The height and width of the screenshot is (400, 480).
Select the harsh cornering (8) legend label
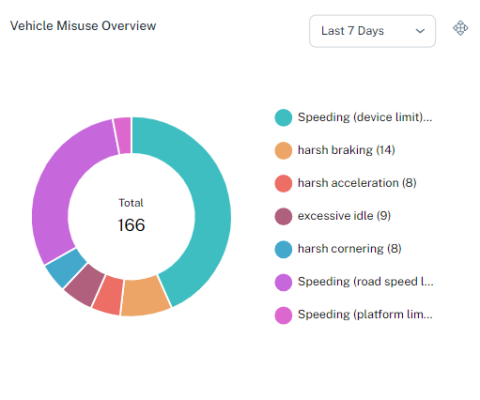click(x=349, y=249)
